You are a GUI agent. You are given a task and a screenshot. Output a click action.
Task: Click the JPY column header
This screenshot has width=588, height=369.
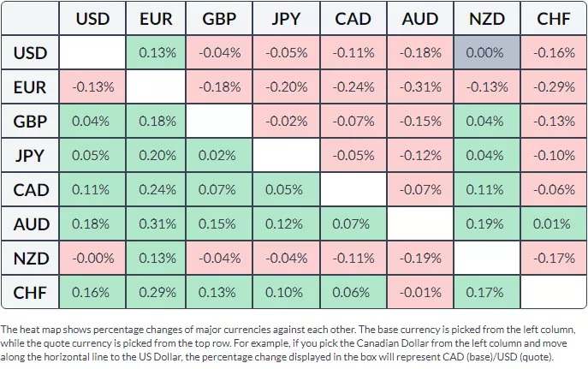pos(286,19)
